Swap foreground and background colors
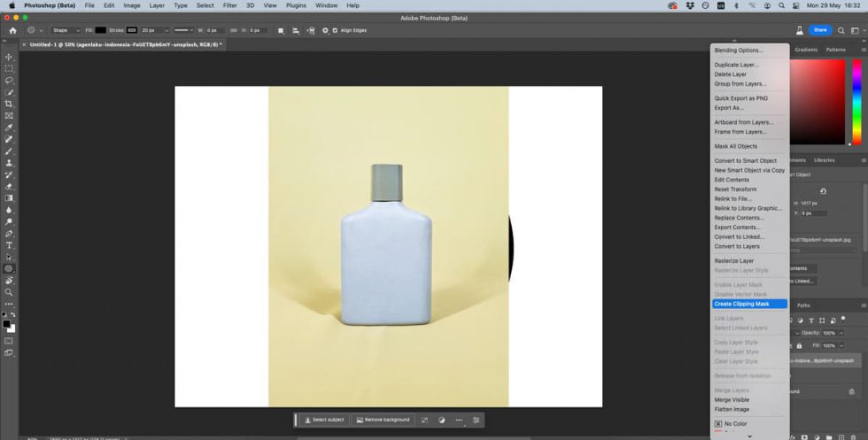Screen dimensions: 868x440 point(12,314)
